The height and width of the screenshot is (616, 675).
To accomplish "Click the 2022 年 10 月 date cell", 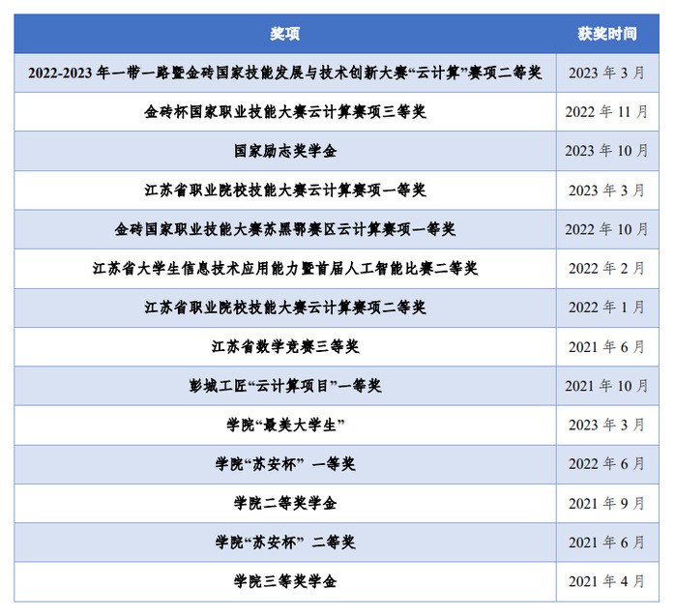I will pyautogui.click(x=606, y=229).
